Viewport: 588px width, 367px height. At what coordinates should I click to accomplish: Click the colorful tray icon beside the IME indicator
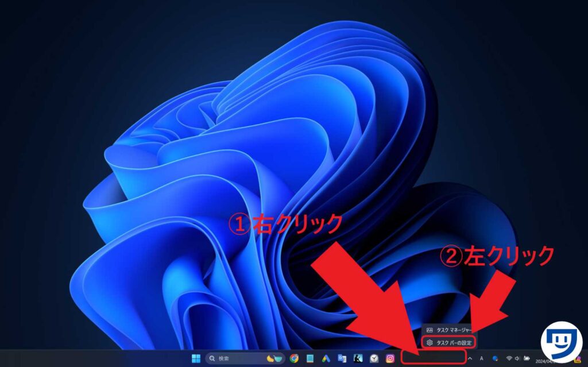[495, 359]
